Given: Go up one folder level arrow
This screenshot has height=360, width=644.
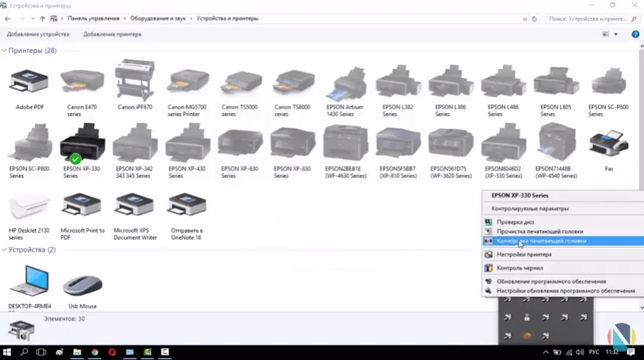Looking at the screenshot, I should click(42, 19).
